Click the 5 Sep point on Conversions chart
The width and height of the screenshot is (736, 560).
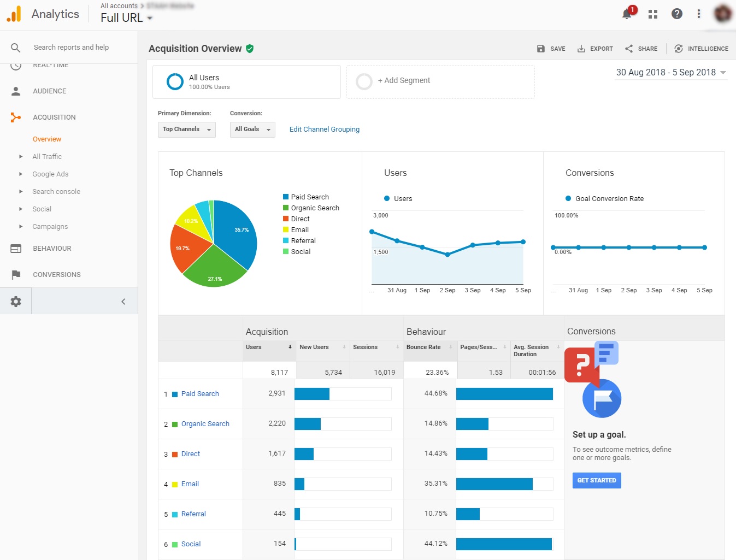click(705, 247)
